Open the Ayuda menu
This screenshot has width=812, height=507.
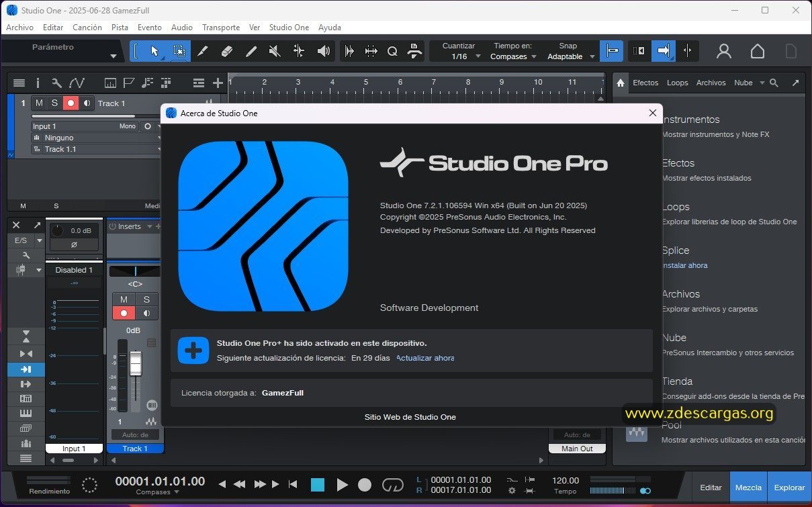click(x=330, y=28)
